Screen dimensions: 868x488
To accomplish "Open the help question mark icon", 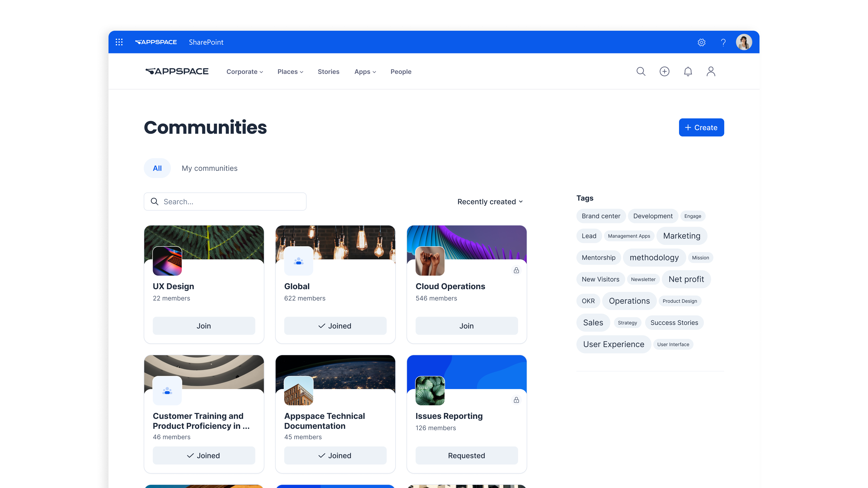I will tap(723, 42).
